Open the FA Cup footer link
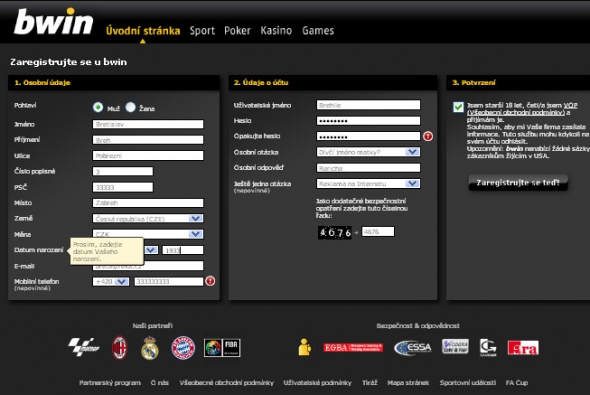The width and height of the screenshot is (590, 395). tap(517, 383)
